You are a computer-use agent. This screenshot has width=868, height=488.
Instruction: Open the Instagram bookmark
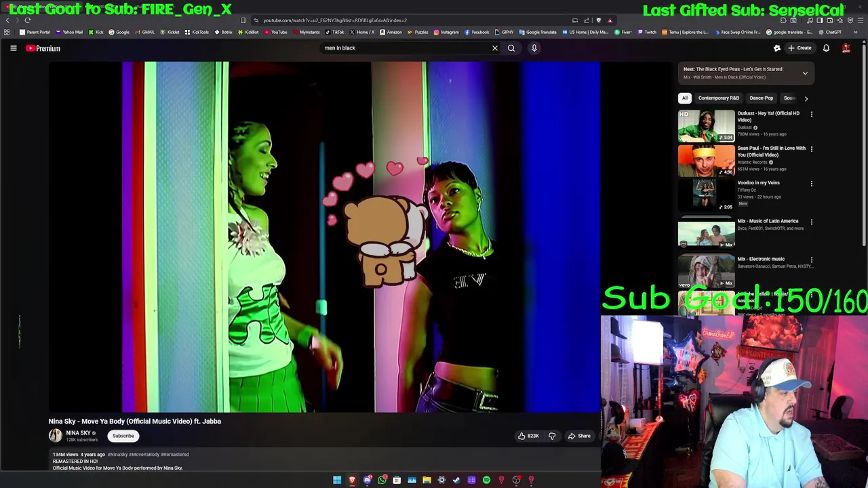(x=446, y=32)
